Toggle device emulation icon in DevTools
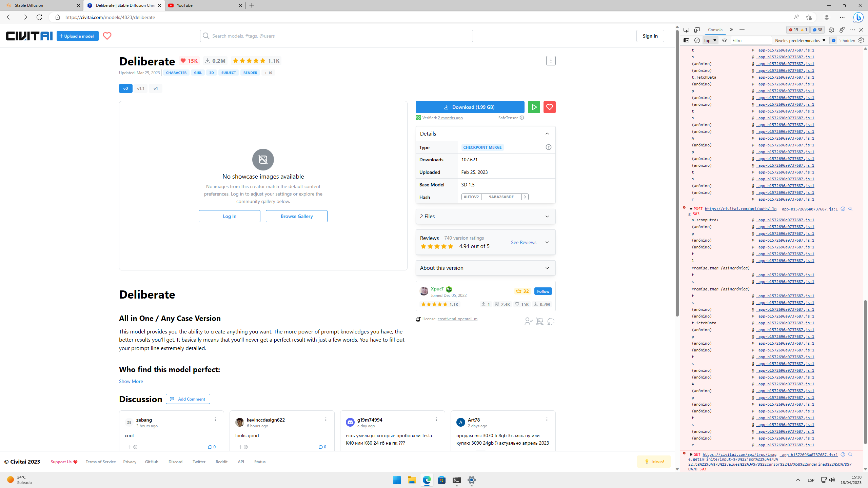The width and height of the screenshot is (868, 488). point(697,30)
